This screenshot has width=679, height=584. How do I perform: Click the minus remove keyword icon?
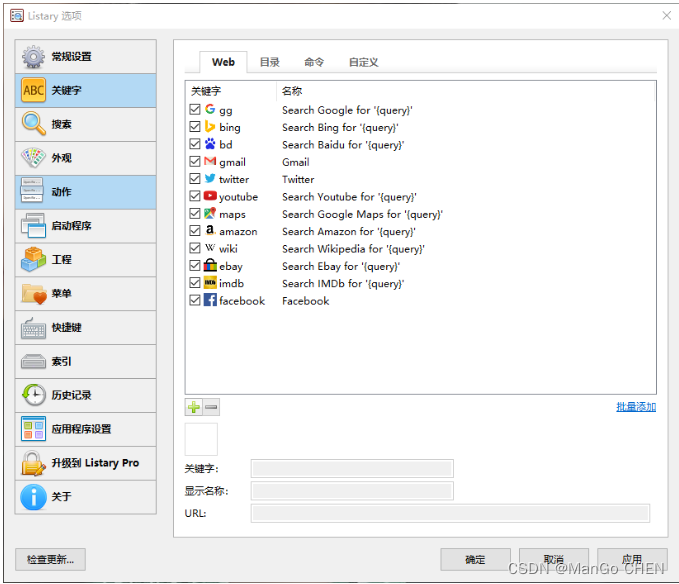211,407
